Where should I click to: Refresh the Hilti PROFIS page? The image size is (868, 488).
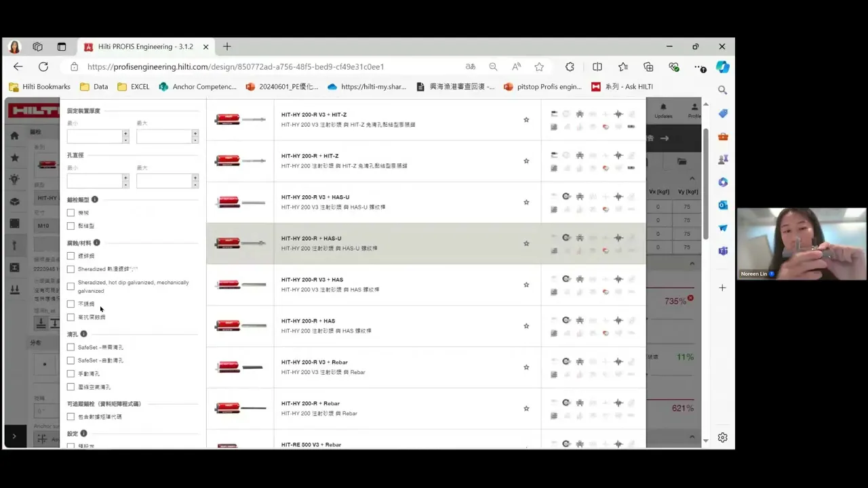point(43,66)
